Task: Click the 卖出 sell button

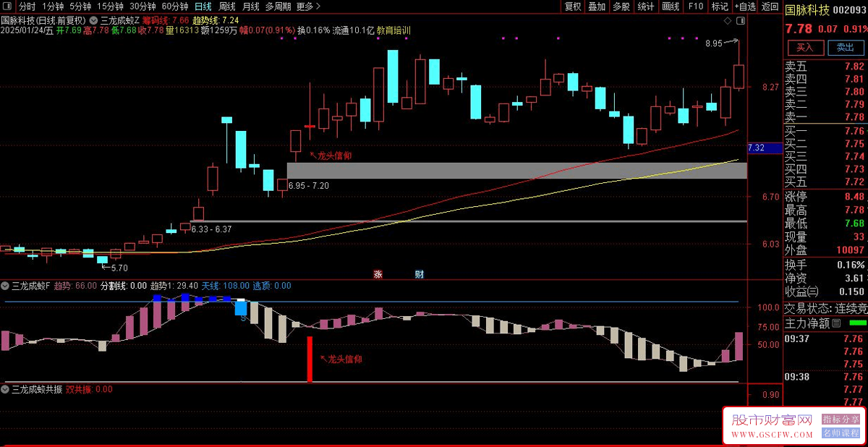Action: click(x=845, y=48)
